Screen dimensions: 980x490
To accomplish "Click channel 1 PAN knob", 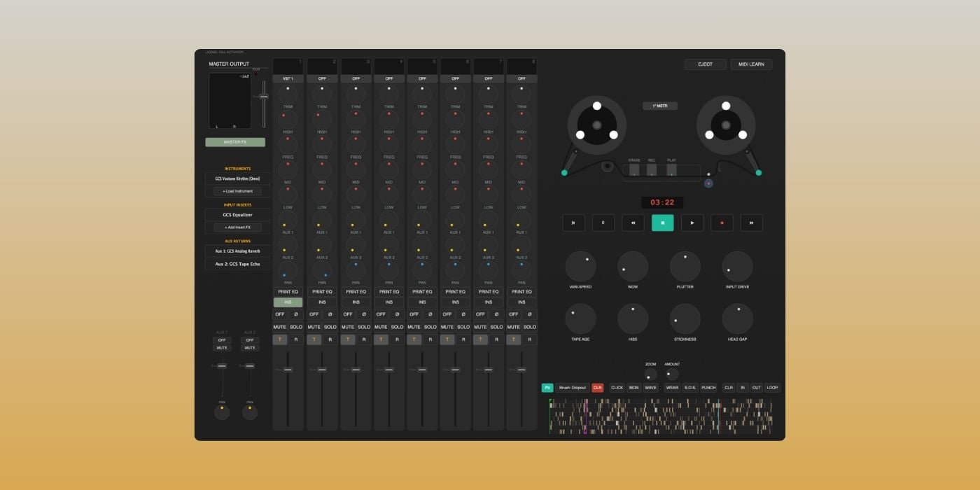I will (288, 269).
